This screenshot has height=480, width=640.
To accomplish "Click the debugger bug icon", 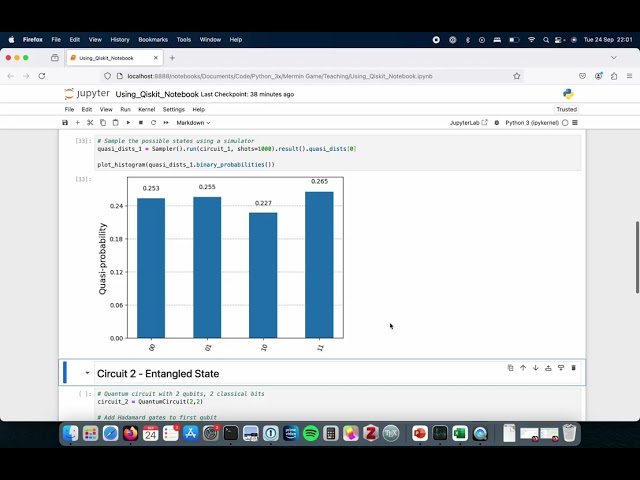I will tap(497, 122).
